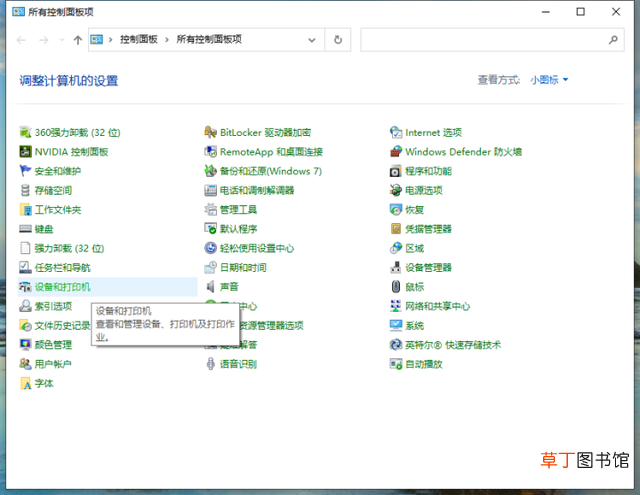Click the Internet 选项 icon
The image size is (640, 495).
pyautogui.click(x=396, y=132)
